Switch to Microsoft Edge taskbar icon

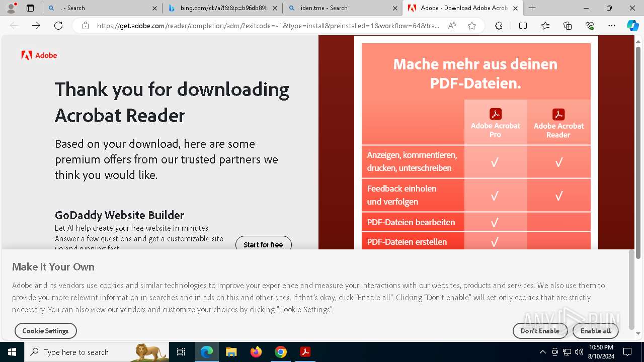[x=207, y=352]
